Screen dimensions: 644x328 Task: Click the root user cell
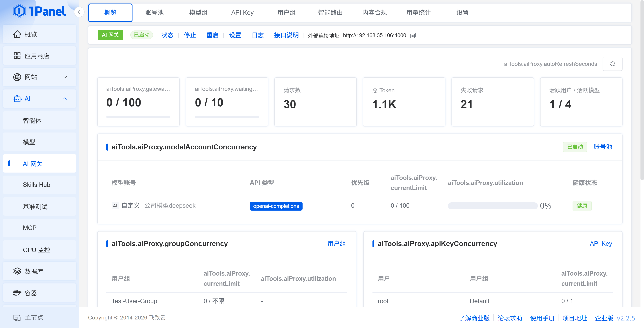pos(383,301)
